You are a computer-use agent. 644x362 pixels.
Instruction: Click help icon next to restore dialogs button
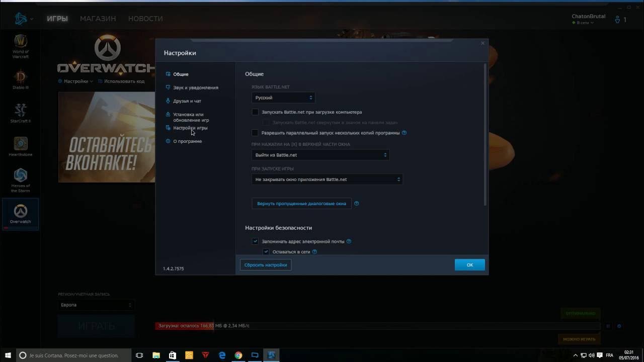[357, 204]
